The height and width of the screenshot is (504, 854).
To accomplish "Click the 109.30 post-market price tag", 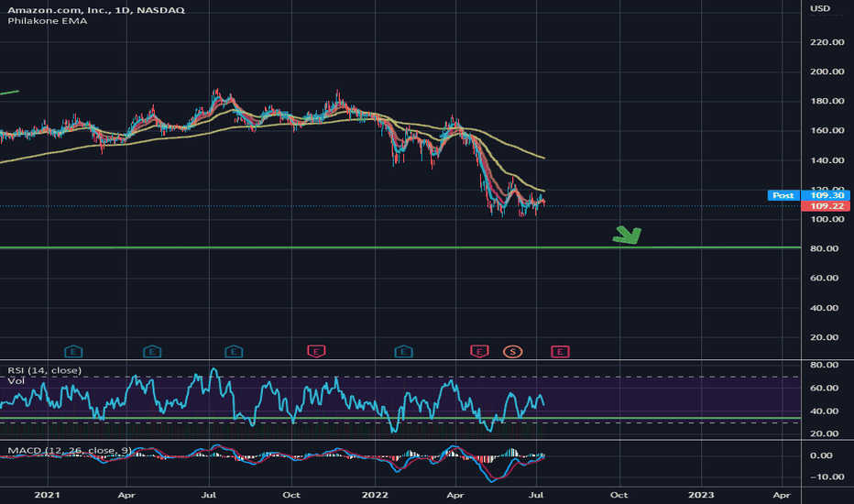I will coord(827,195).
